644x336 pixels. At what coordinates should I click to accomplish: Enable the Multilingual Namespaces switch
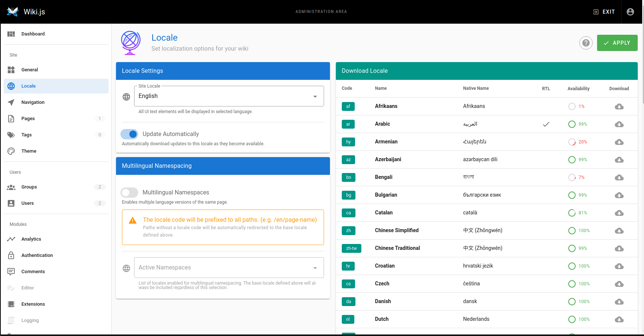tap(129, 192)
